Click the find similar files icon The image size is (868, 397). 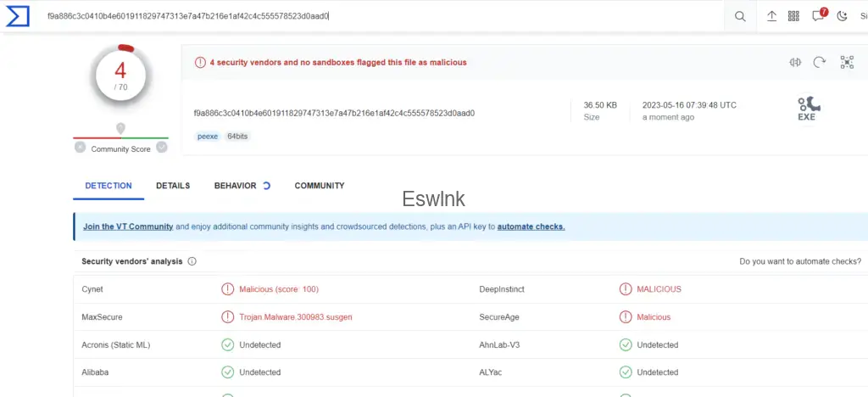795,62
